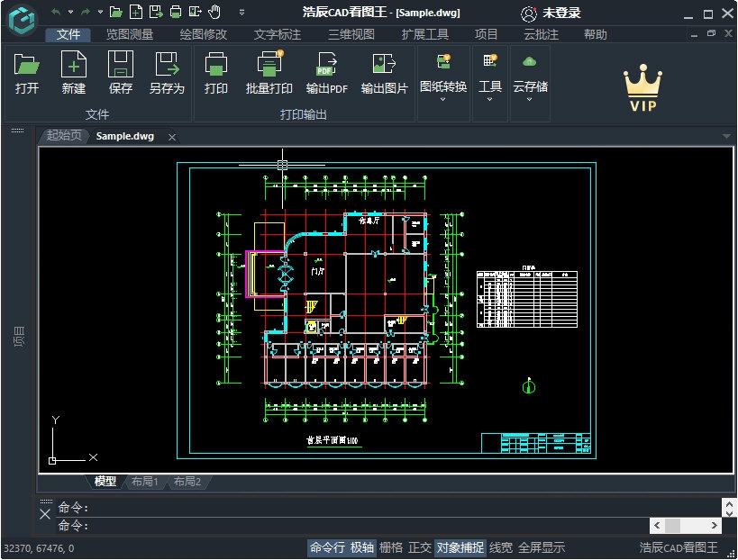Close the Sample.dwg document tab
Image resolution: width=738 pixels, height=560 pixels.
(x=172, y=137)
